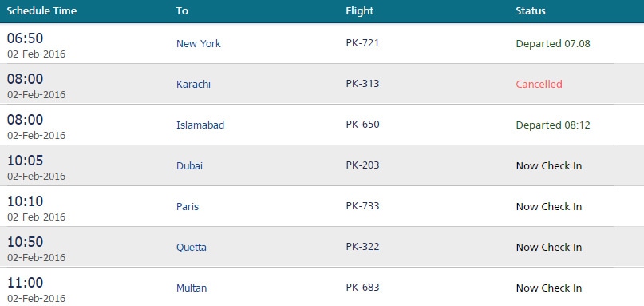Viewport: 644px width, 306px height.
Task: Select flight number PK-203
Action: click(362, 165)
